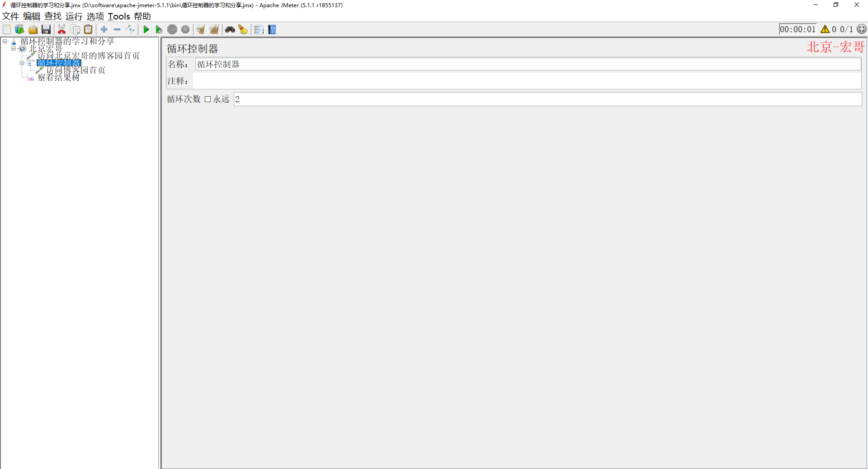Save the test plan with floppy icon
Image resolution: width=868 pixels, height=469 pixels.
pyautogui.click(x=46, y=29)
